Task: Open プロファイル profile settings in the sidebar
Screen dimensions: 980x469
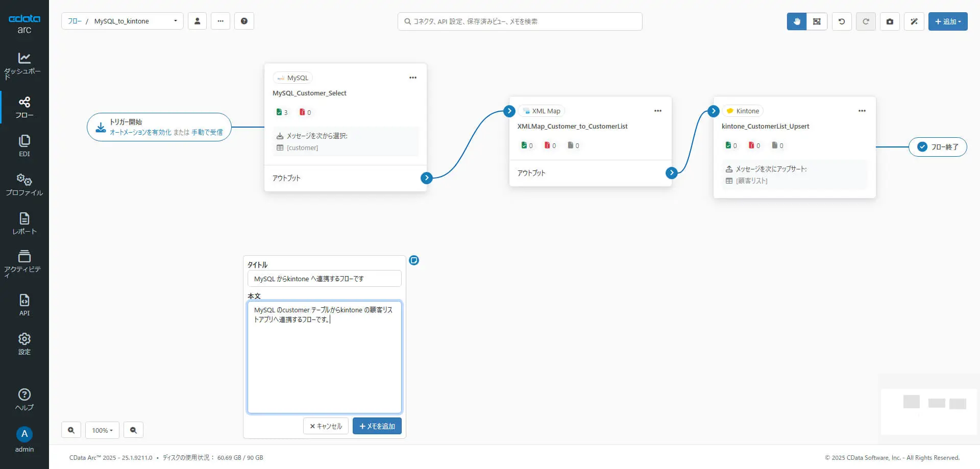Action: click(x=24, y=184)
